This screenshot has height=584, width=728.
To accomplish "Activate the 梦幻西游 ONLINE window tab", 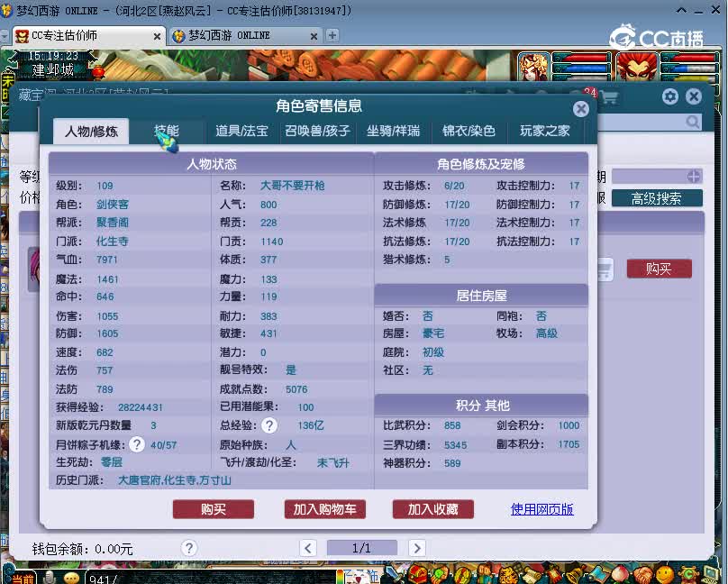I will point(244,36).
